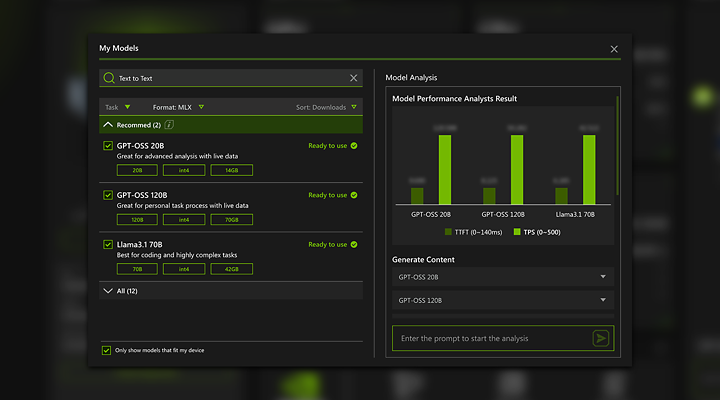Open the Task filter dropdown
This screenshot has height=400, width=720.
pyautogui.click(x=118, y=107)
